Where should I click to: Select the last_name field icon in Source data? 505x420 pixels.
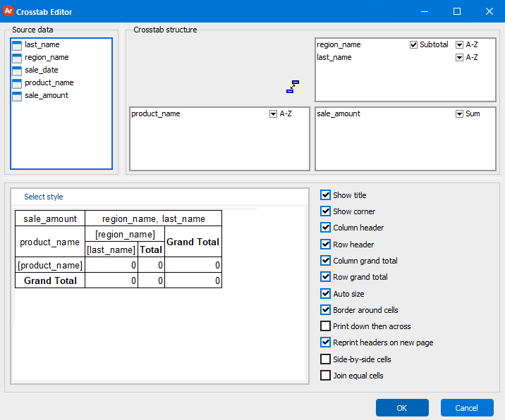[x=17, y=45]
